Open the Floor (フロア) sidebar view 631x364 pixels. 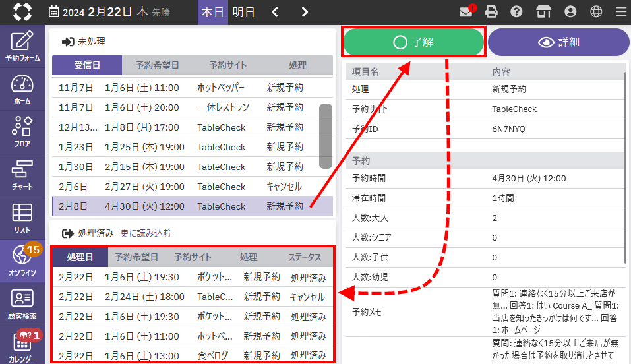[x=22, y=132]
